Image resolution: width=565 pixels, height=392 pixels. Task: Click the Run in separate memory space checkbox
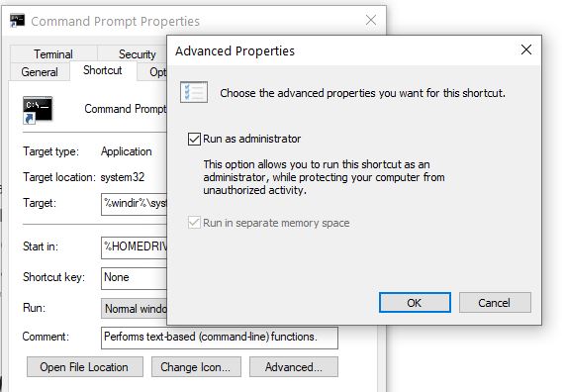click(194, 223)
